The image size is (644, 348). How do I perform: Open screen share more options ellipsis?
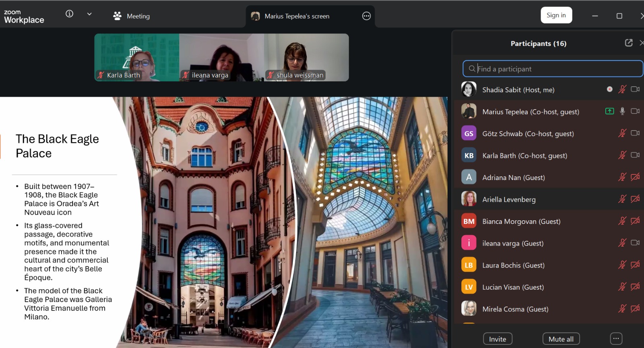(x=366, y=16)
